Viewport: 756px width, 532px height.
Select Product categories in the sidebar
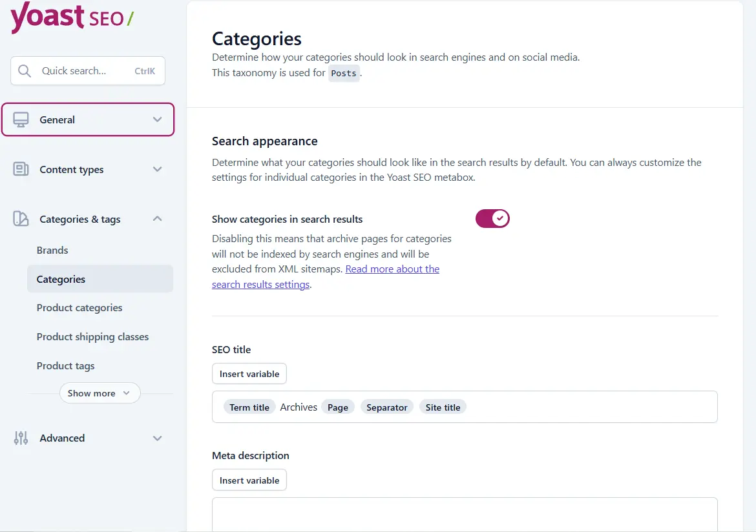click(79, 308)
